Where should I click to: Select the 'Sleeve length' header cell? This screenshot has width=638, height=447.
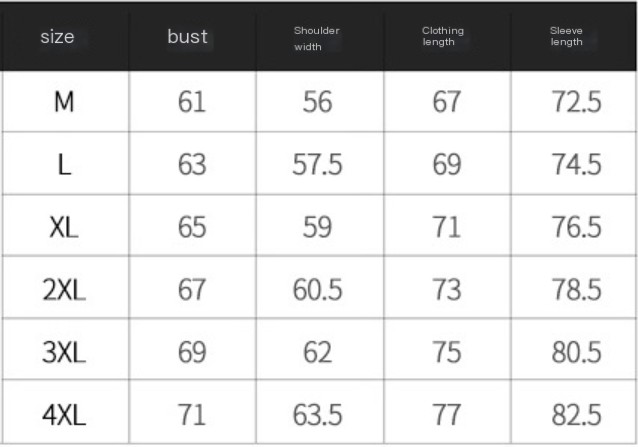click(567, 37)
